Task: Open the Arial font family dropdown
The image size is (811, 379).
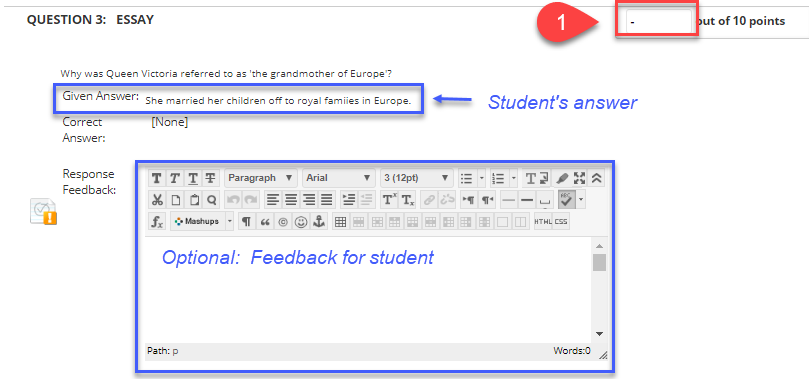Action: pos(339,178)
